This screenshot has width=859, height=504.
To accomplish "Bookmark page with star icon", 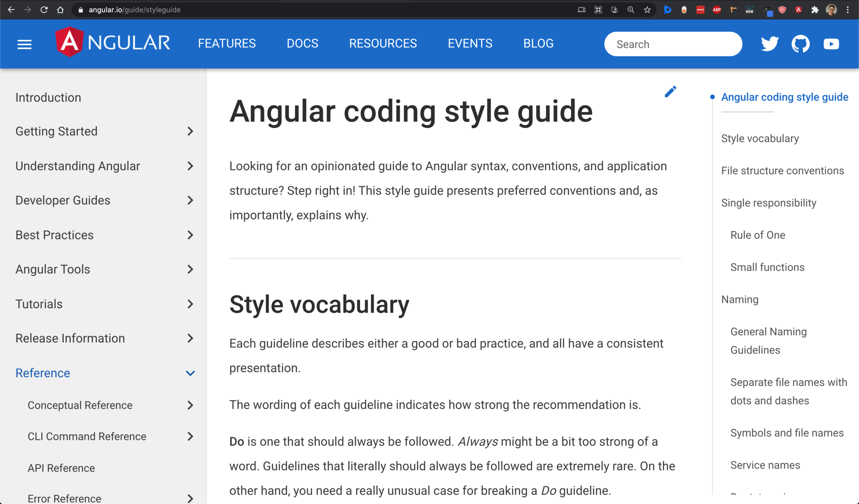I will pyautogui.click(x=647, y=10).
